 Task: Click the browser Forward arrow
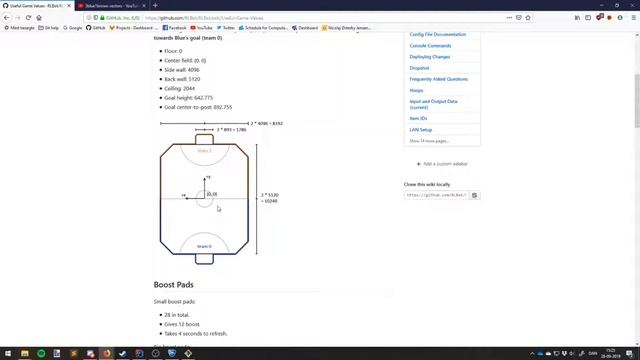[18, 18]
